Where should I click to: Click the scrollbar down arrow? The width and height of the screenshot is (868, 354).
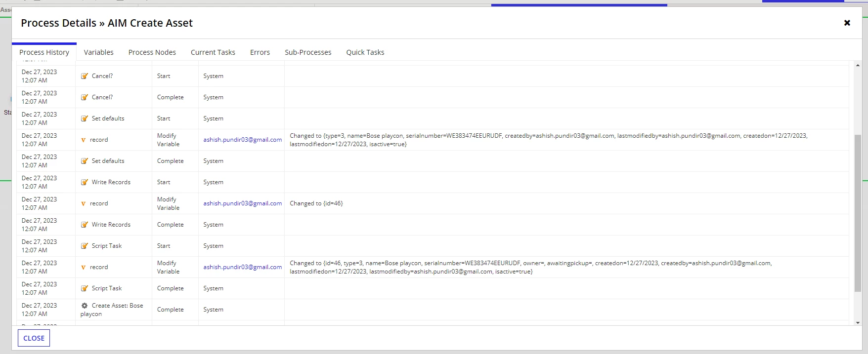click(x=858, y=322)
